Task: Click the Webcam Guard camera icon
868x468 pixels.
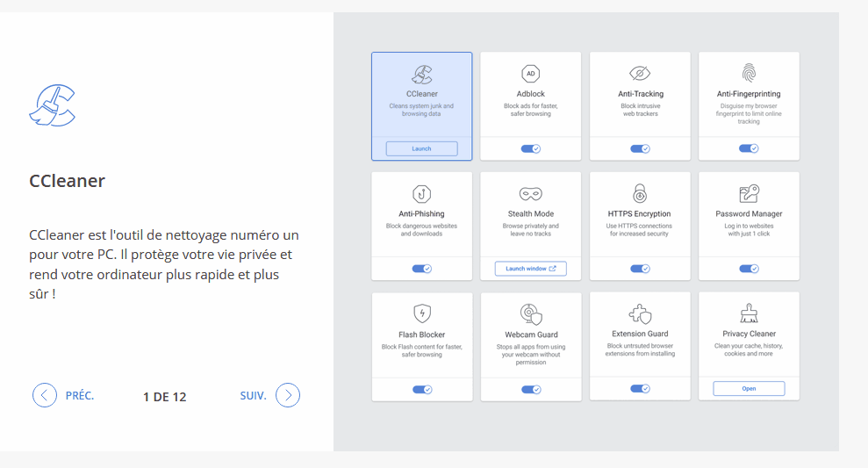Action: (531, 314)
